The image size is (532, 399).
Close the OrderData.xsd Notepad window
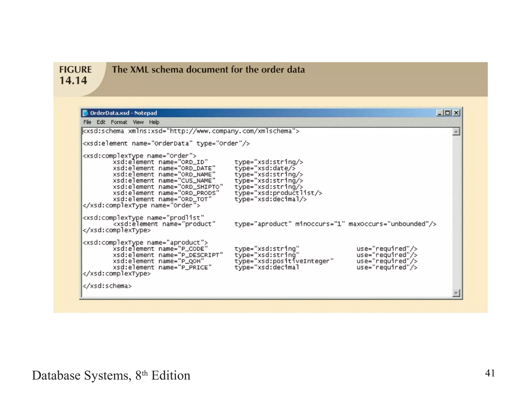(456, 113)
